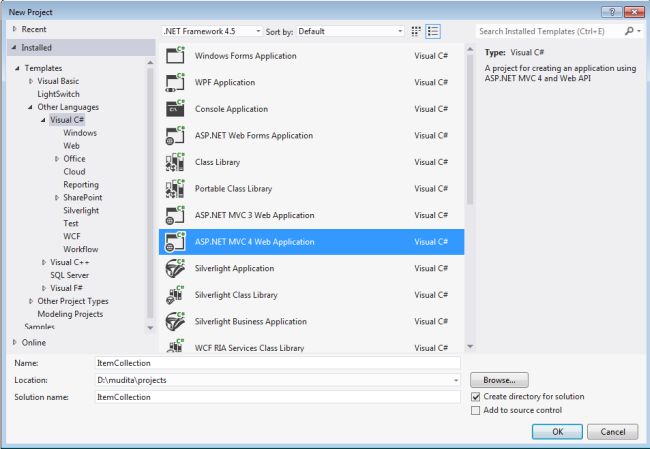Toggle Create directory for solution checkbox

tap(476, 397)
